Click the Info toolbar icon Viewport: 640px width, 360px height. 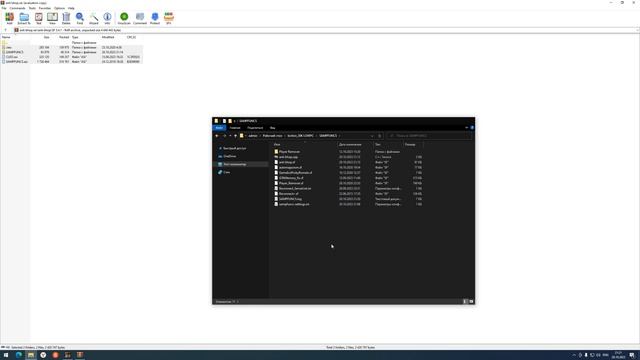click(x=107, y=18)
